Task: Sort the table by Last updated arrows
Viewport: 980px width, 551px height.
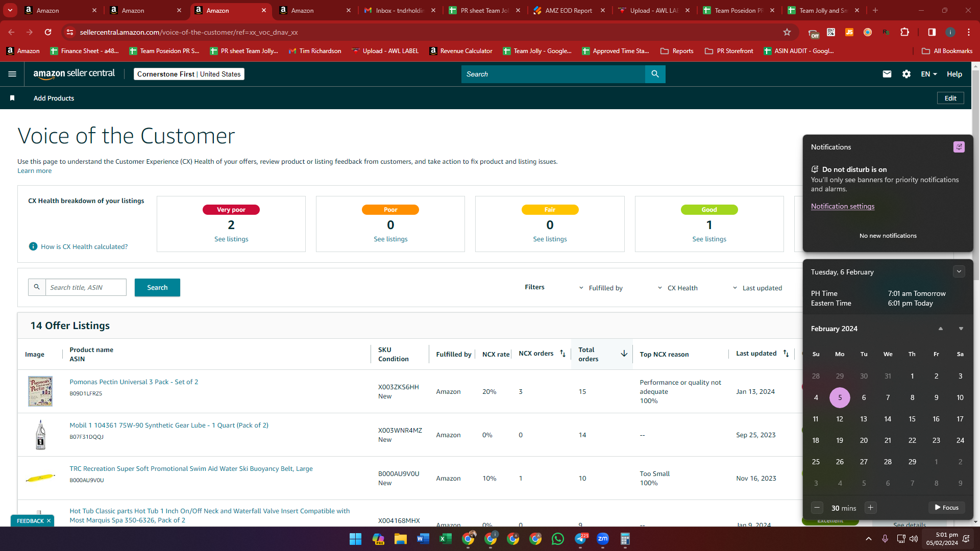Action: click(x=786, y=353)
